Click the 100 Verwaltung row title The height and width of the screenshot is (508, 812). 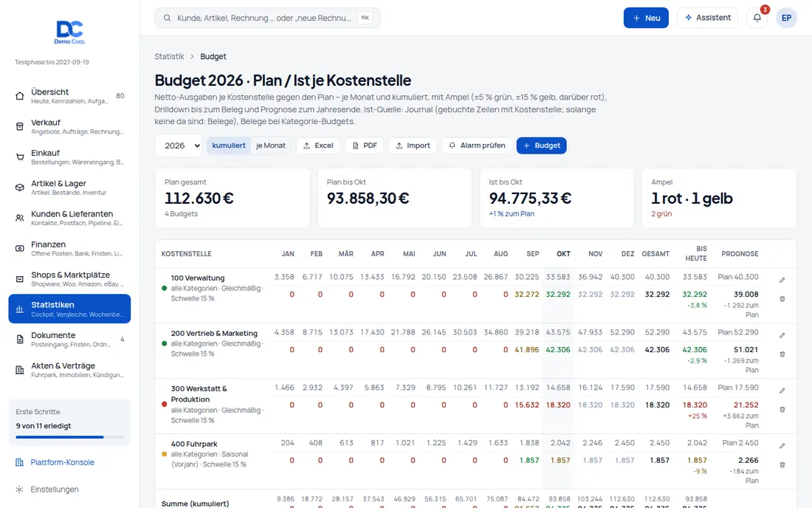198,278
